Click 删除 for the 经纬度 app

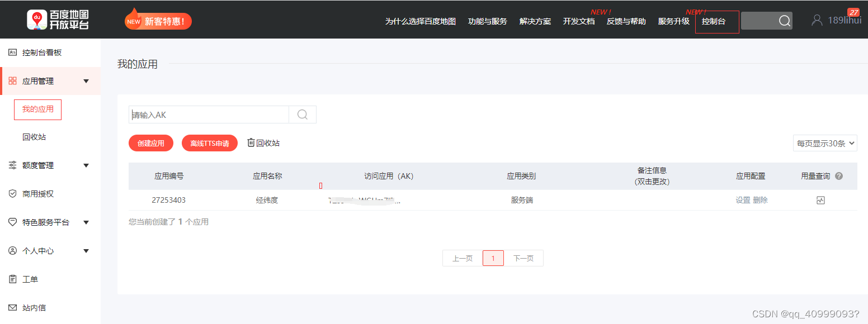(x=760, y=200)
